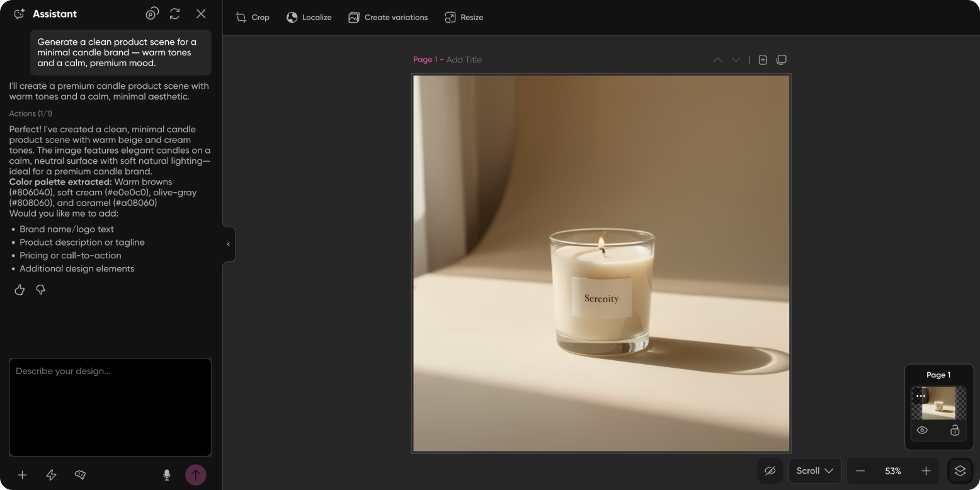Give thumbs down to the assistant reply
The width and height of the screenshot is (980, 490).
coord(41,290)
